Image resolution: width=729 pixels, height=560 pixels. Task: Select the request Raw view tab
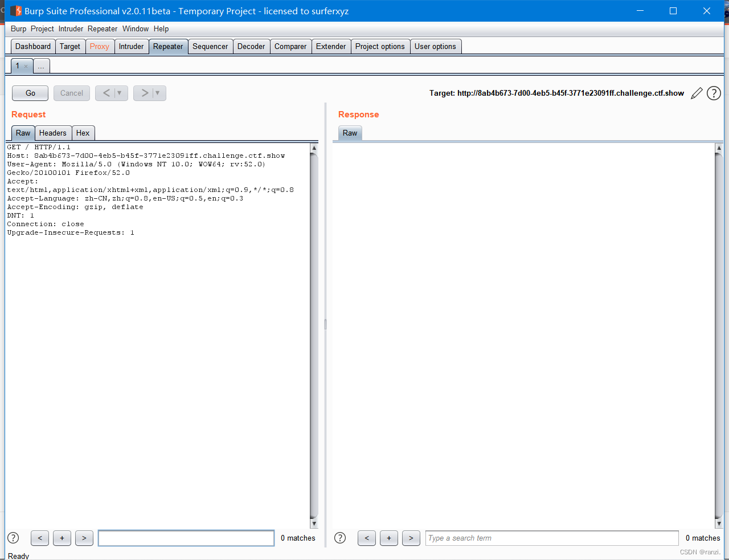(23, 133)
